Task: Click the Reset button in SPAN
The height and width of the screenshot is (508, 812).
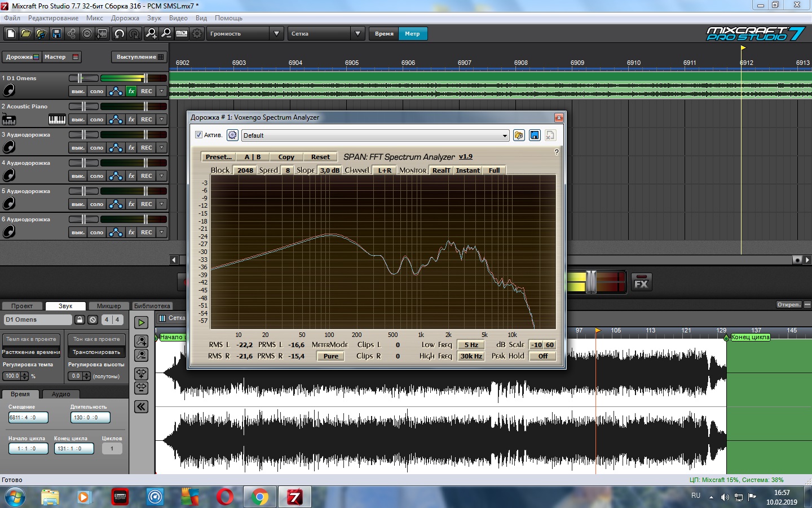Action: pyautogui.click(x=320, y=157)
